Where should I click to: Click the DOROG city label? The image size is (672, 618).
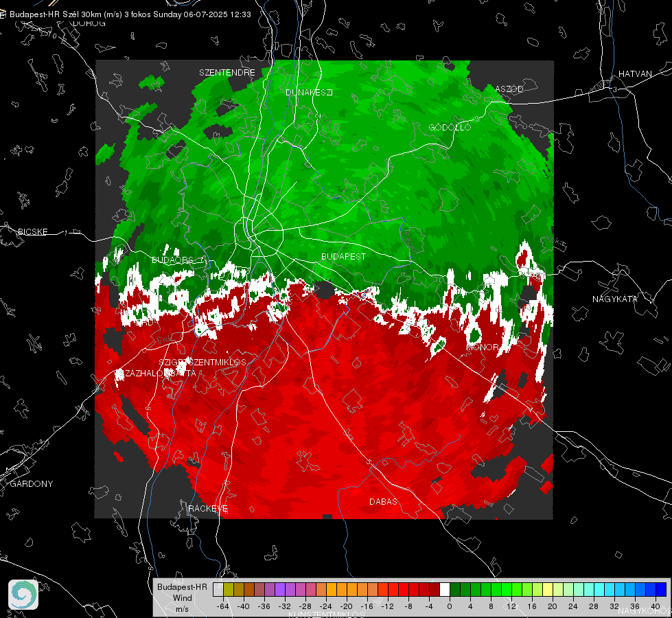(89, 23)
